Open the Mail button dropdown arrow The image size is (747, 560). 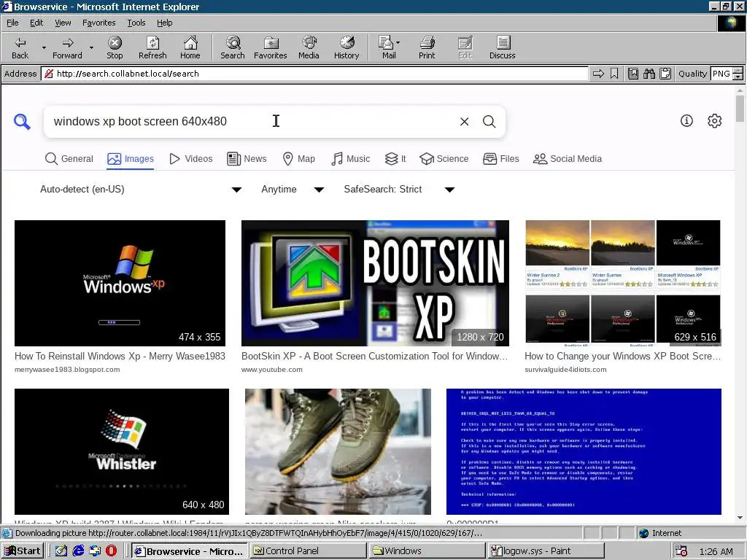[398, 43]
